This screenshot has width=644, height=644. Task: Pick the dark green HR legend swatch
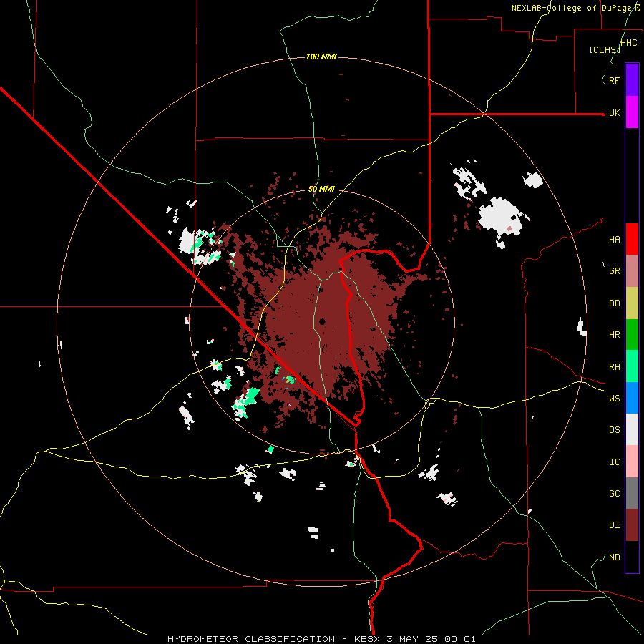point(632,335)
